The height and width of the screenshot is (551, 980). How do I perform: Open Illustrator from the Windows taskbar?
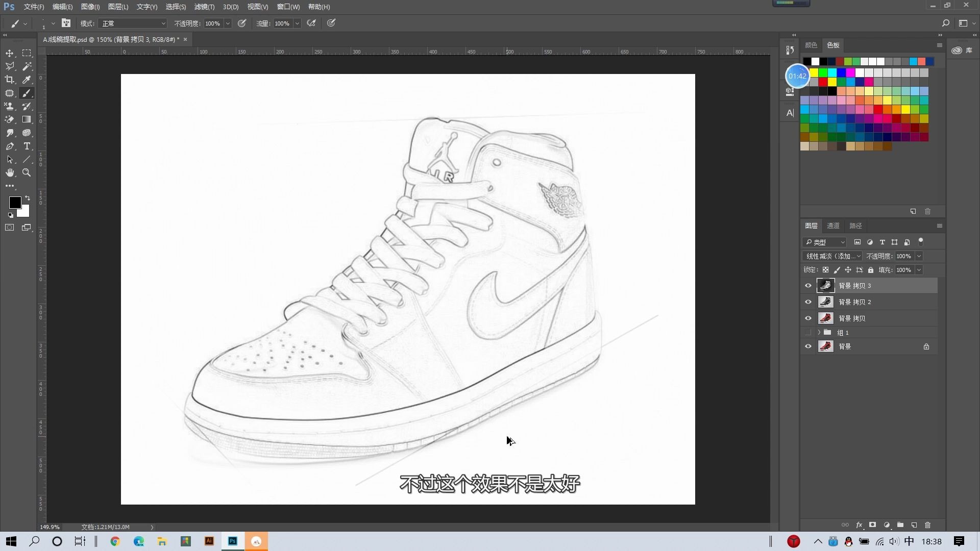pyautogui.click(x=209, y=541)
